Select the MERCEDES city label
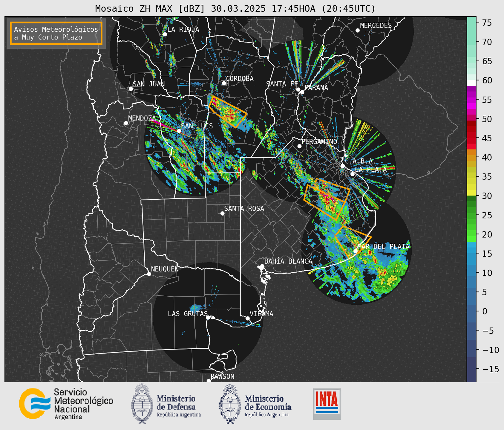 [376, 26]
